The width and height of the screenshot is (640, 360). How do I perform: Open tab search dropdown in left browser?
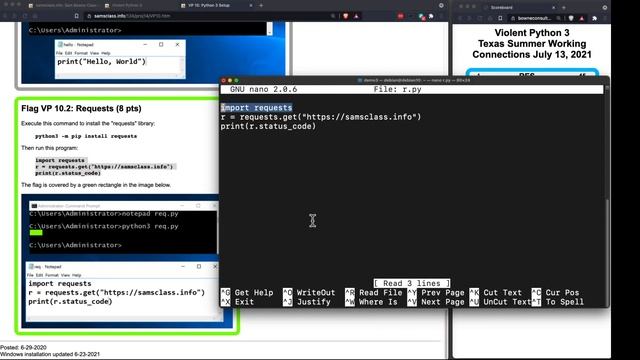(x=441, y=6)
